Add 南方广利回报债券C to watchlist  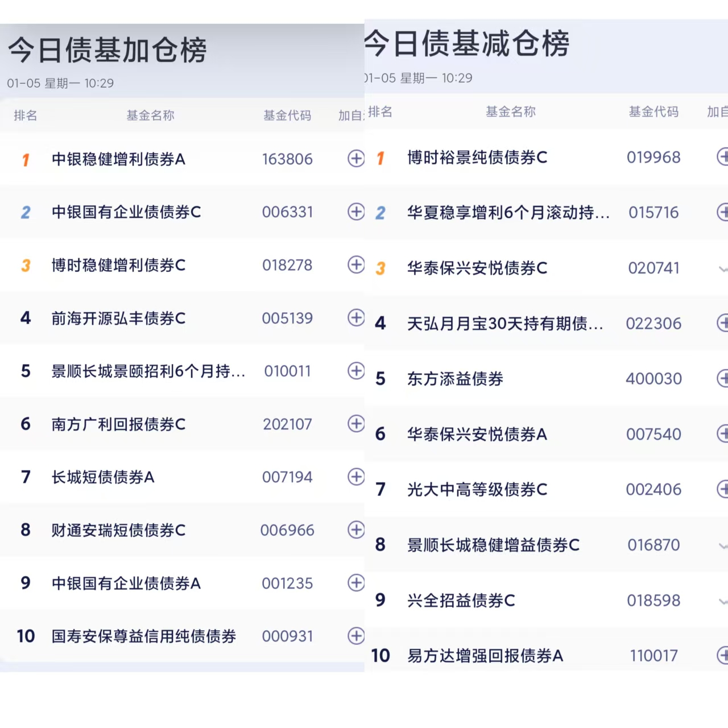356,424
